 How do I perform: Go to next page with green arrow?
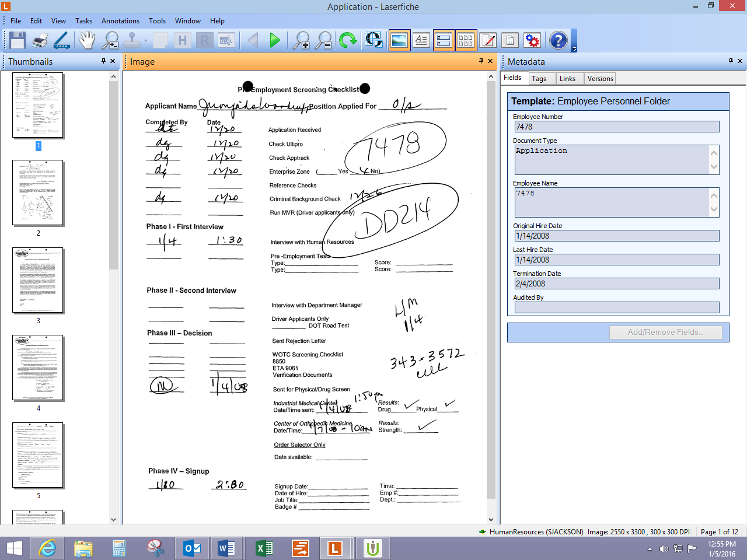pyautogui.click(x=275, y=40)
